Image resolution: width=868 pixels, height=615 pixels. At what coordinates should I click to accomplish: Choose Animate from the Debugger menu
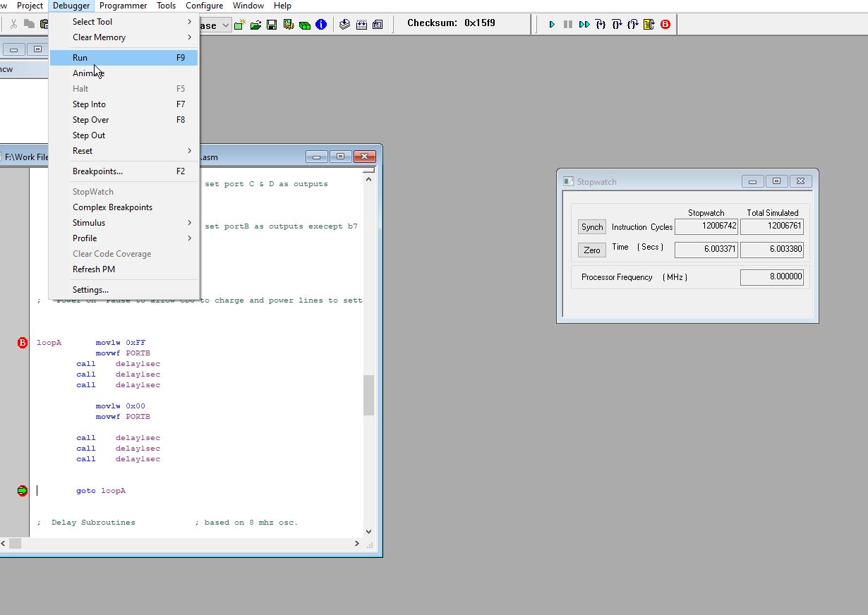click(x=124, y=73)
